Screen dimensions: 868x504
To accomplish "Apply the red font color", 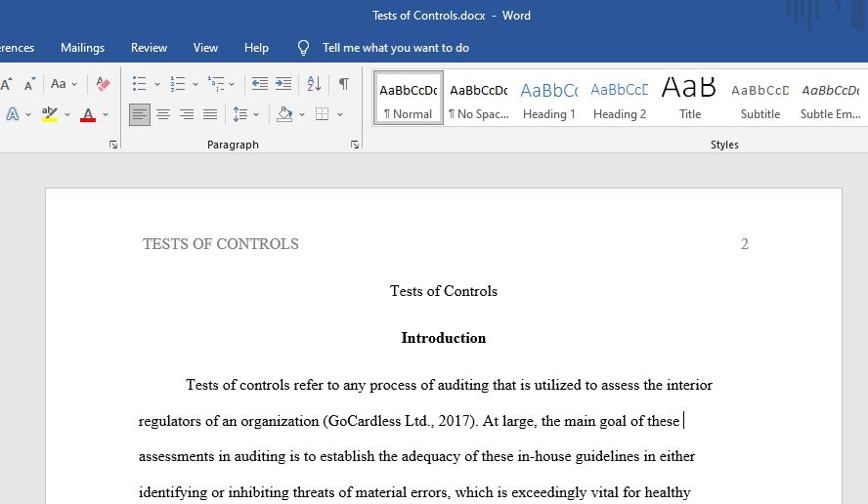I will pos(88,114).
